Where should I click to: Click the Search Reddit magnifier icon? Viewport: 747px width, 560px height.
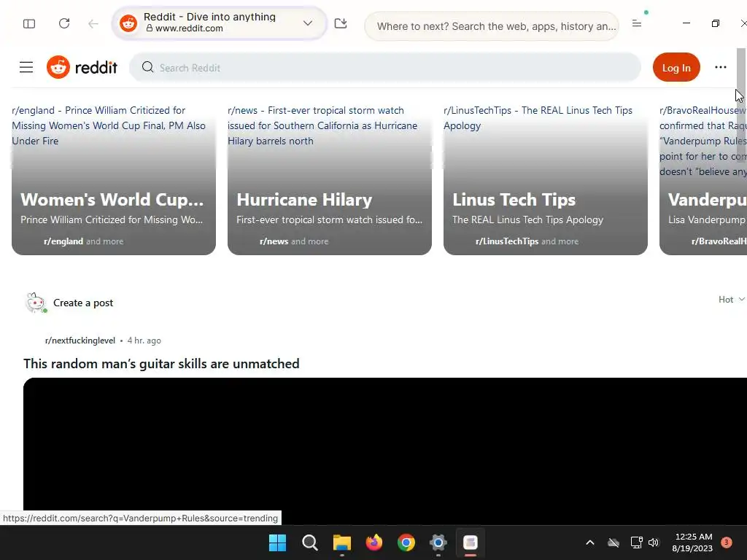(147, 67)
